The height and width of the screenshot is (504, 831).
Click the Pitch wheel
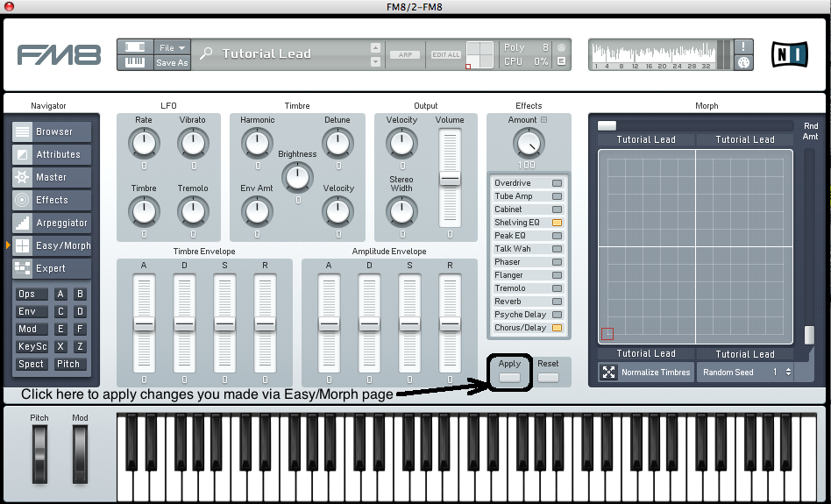(x=39, y=454)
